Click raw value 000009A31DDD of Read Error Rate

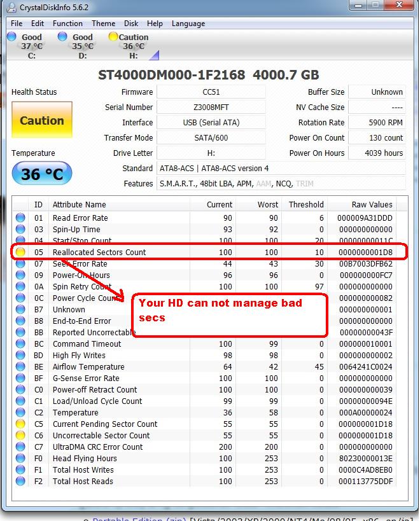tap(365, 218)
